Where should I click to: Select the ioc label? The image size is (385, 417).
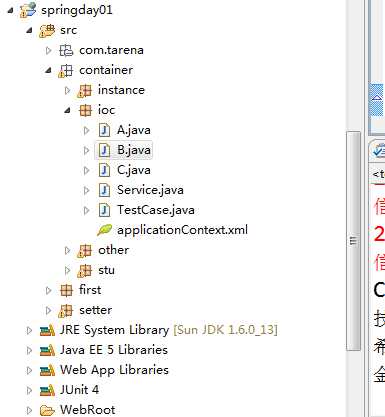106,110
